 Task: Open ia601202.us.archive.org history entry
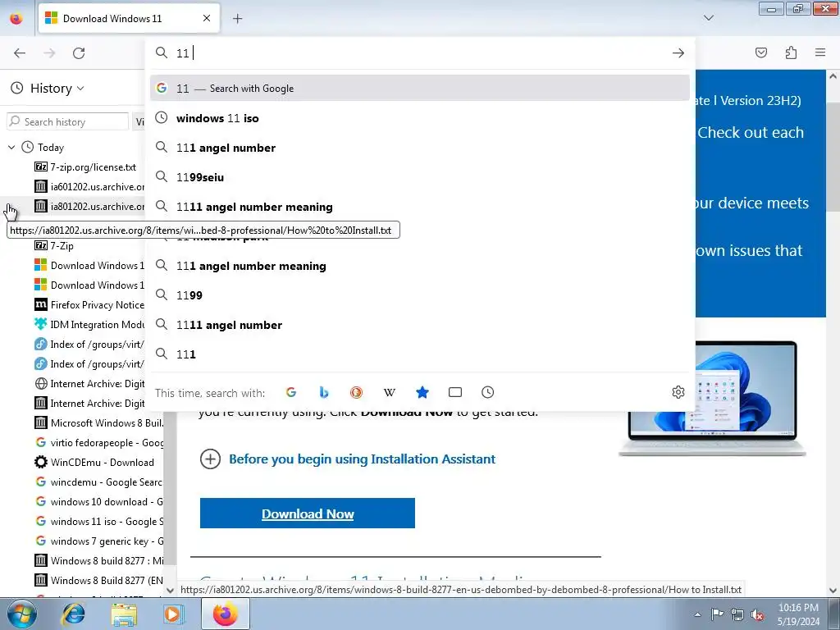(89, 187)
